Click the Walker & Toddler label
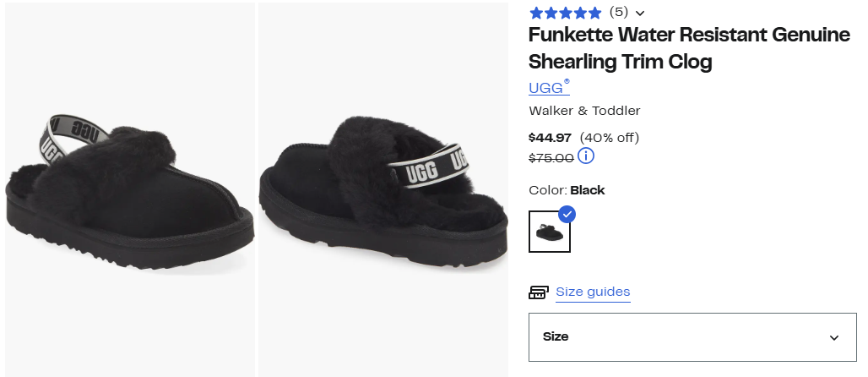The image size is (868, 377). click(584, 111)
